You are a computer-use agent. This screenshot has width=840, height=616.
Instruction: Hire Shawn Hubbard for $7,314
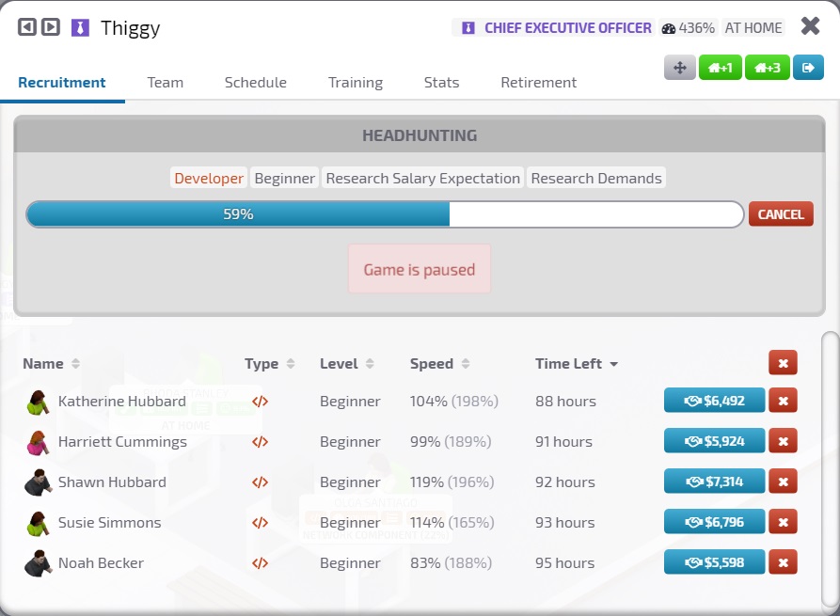(x=714, y=482)
